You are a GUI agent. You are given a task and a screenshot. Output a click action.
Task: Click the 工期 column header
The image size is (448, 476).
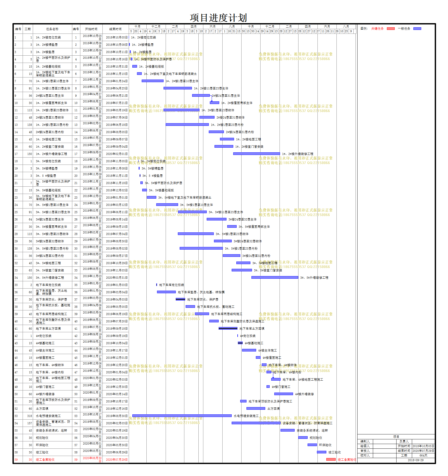tap(28, 29)
